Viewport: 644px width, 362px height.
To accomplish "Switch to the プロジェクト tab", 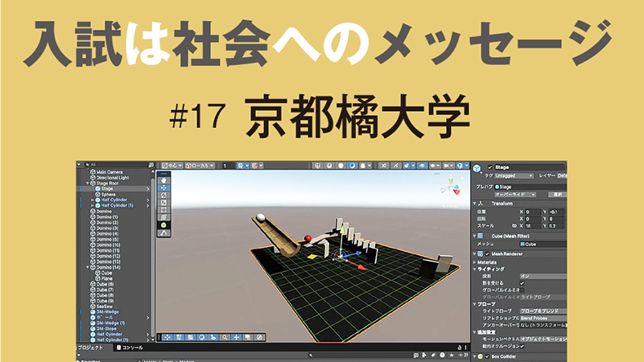I will click(91, 348).
